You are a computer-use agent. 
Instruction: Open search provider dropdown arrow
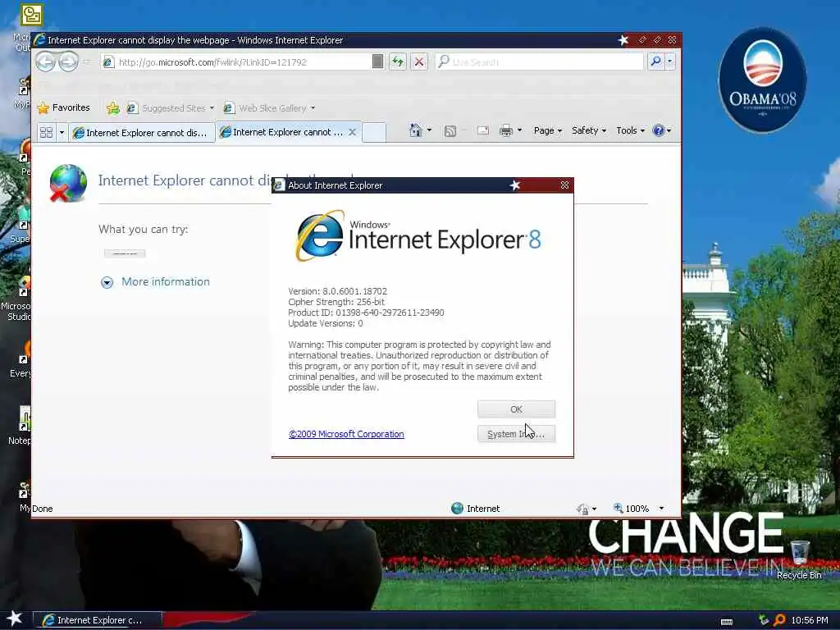pos(669,62)
